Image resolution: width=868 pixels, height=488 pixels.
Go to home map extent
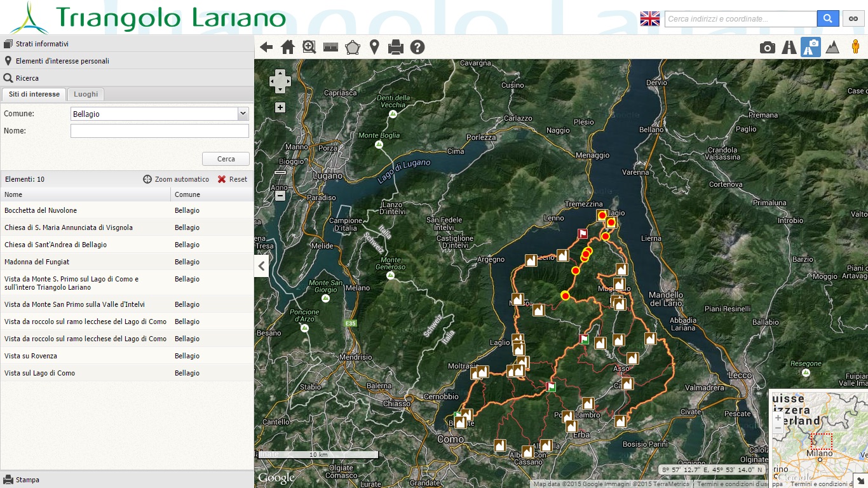[x=288, y=47]
